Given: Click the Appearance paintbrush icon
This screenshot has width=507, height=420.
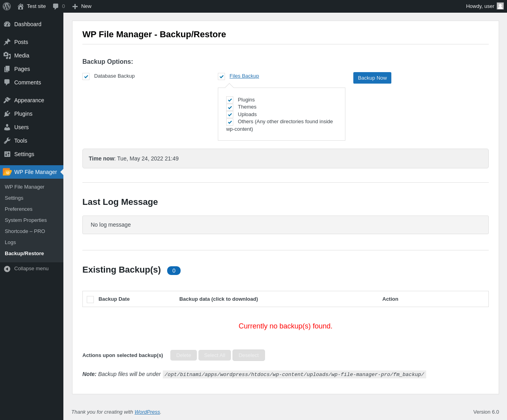Looking at the screenshot, I should (x=7, y=100).
